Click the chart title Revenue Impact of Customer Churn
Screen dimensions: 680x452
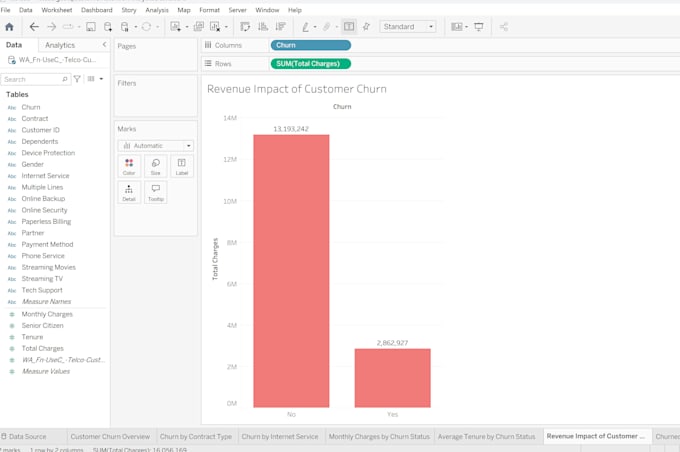pos(297,89)
